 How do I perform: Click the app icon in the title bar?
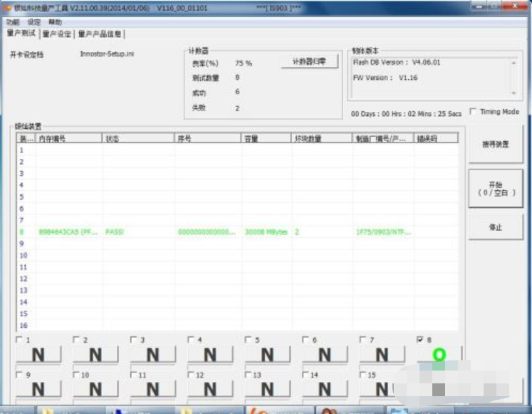pyautogui.click(x=7, y=8)
